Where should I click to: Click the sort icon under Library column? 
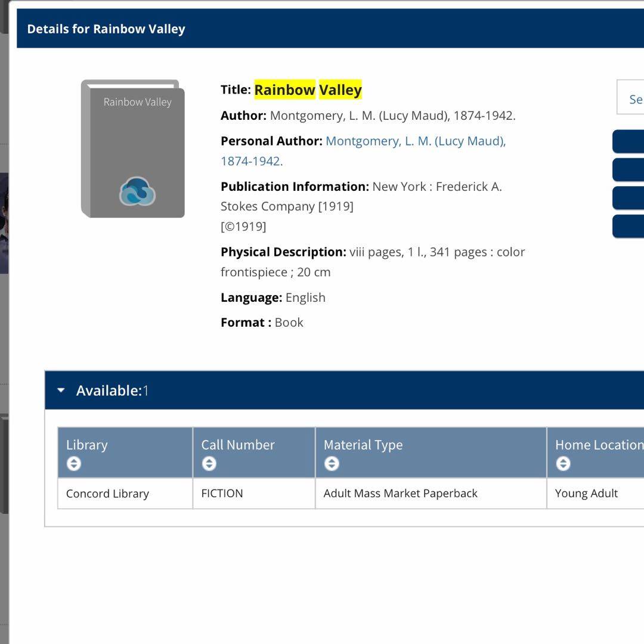click(x=74, y=463)
